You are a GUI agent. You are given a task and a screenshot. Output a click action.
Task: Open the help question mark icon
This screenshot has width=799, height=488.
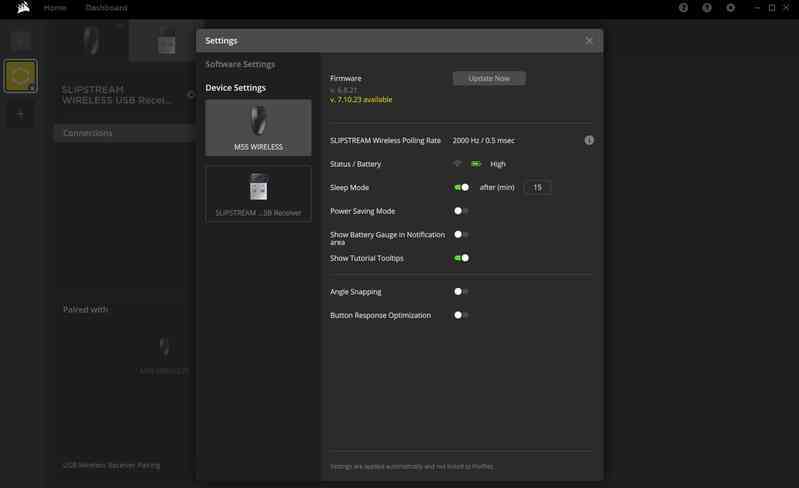click(x=707, y=8)
